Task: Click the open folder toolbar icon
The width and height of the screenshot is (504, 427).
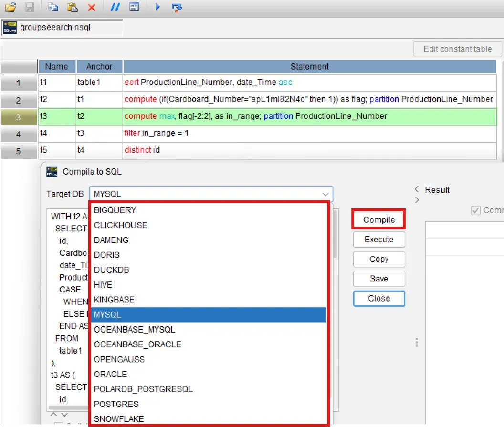Action: coord(10,7)
